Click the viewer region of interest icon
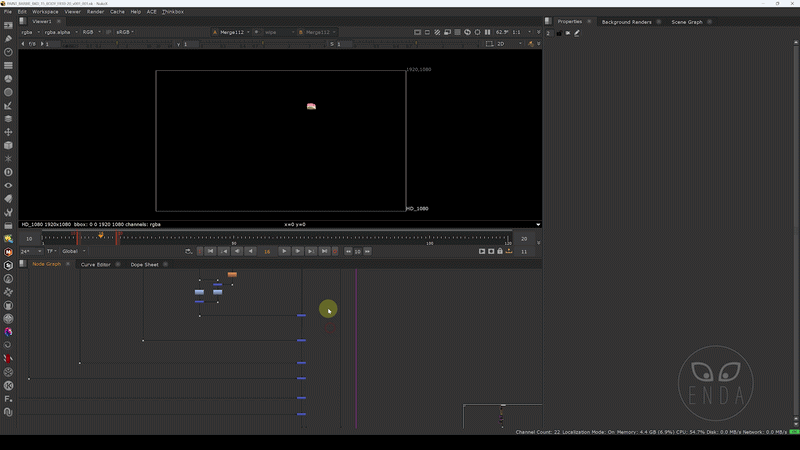 coord(427,32)
